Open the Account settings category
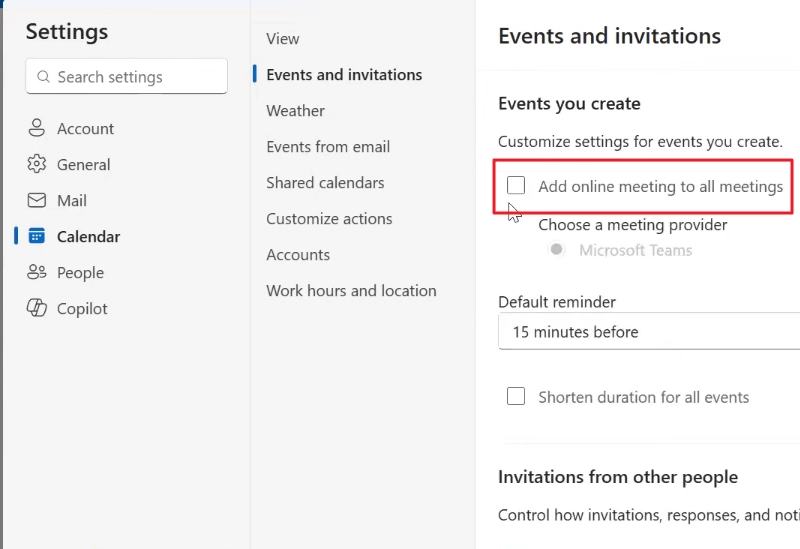This screenshot has height=549, width=800. pos(85,129)
